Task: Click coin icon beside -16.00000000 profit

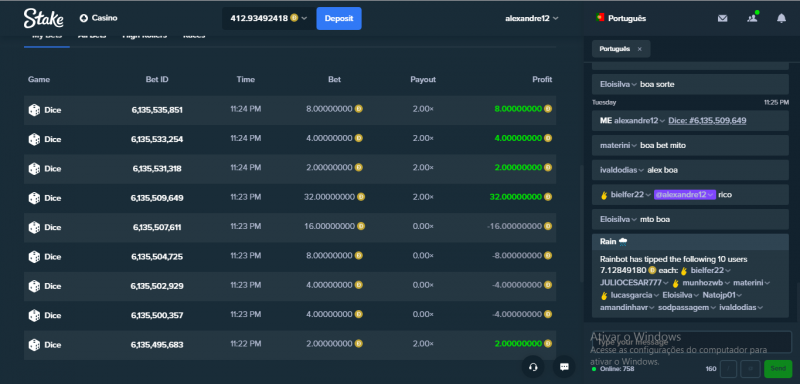Action: [548, 226]
